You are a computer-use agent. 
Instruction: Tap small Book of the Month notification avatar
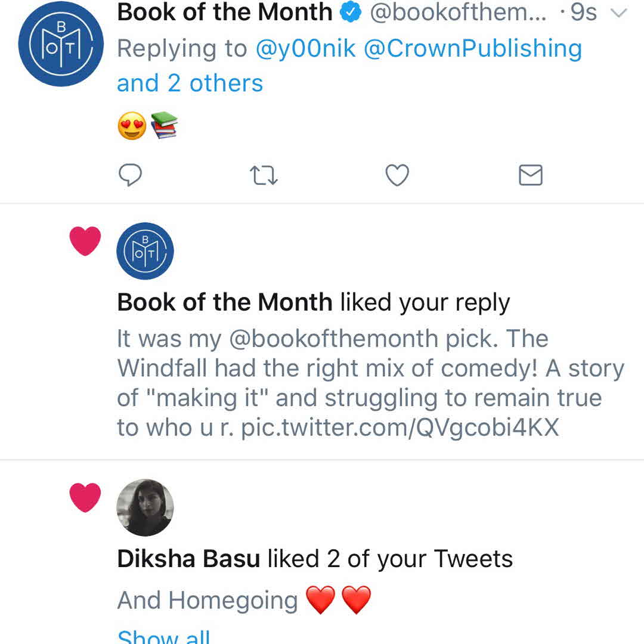click(x=145, y=251)
